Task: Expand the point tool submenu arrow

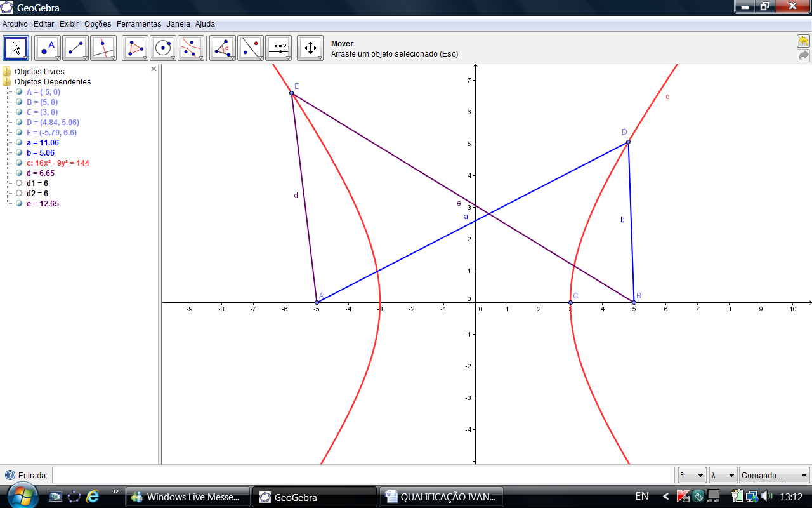Action: point(57,58)
